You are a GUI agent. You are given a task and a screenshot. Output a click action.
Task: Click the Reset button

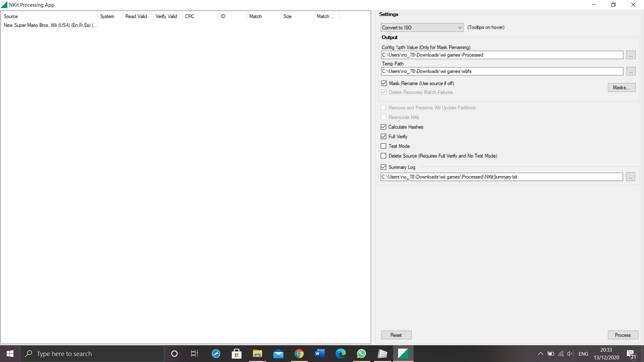(x=396, y=335)
